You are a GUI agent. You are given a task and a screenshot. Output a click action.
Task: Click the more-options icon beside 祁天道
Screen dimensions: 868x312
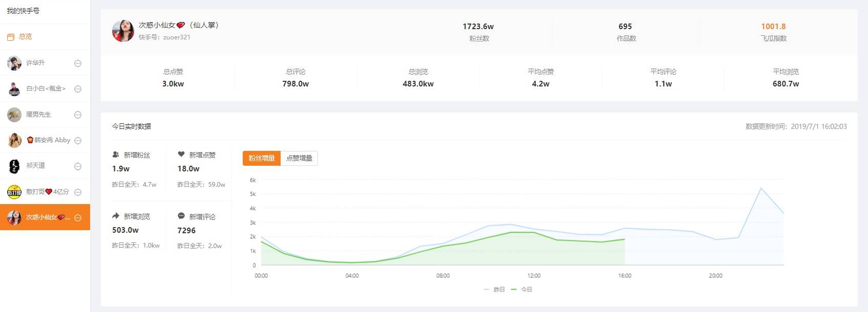pos(78,166)
